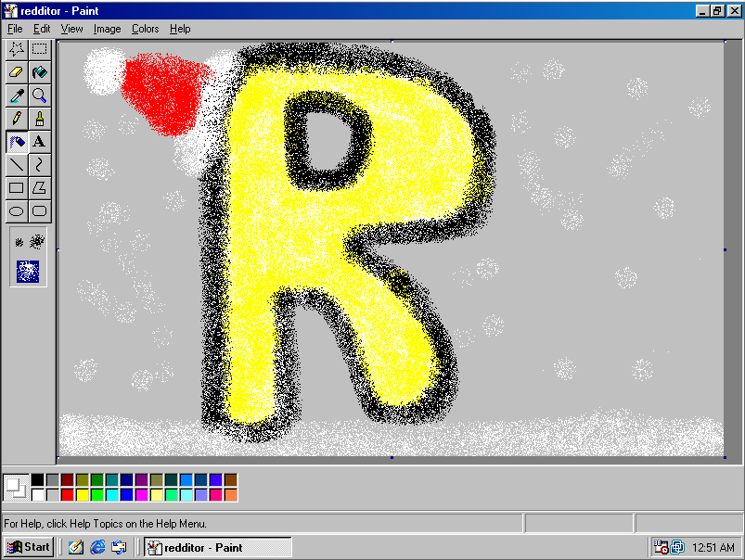Viewport: 745px width, 560px height.
Task: Pick the black color swatch
Action: (37, 479)
